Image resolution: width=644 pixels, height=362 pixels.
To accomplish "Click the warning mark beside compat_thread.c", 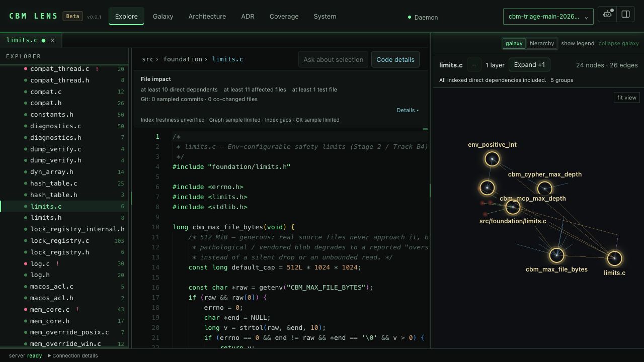I will pyautogui.click(x=97, y=69).
